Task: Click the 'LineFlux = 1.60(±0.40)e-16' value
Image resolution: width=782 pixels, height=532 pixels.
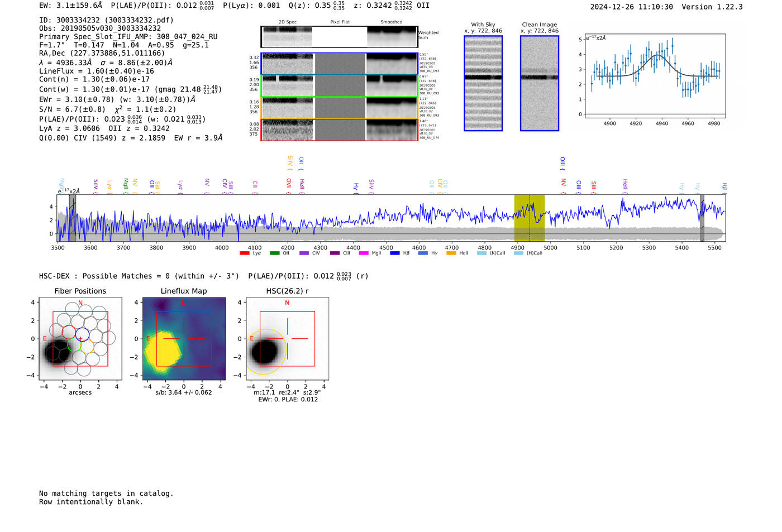Action: (97, 71)
